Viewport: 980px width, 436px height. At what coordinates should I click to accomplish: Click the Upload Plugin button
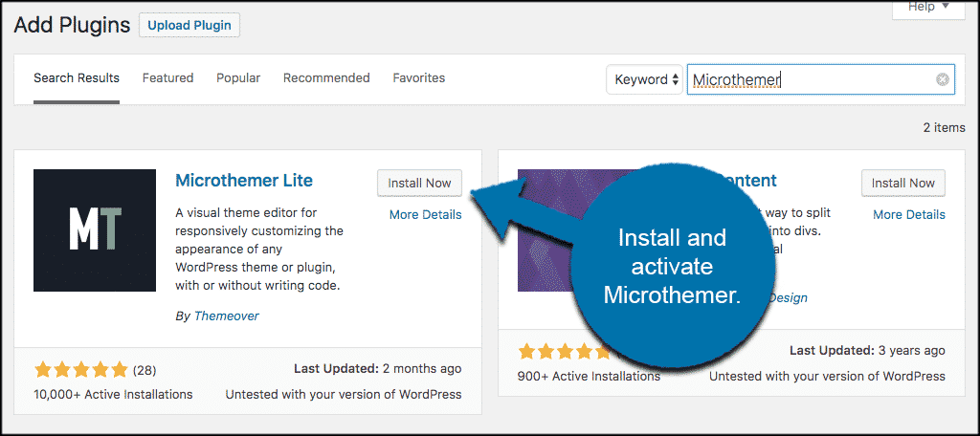[189, 26]
